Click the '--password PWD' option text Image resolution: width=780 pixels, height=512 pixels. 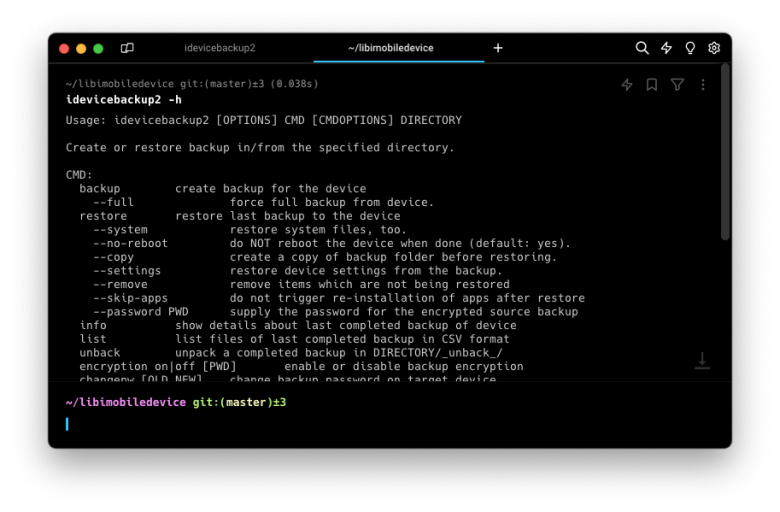[x=141, y=311]
